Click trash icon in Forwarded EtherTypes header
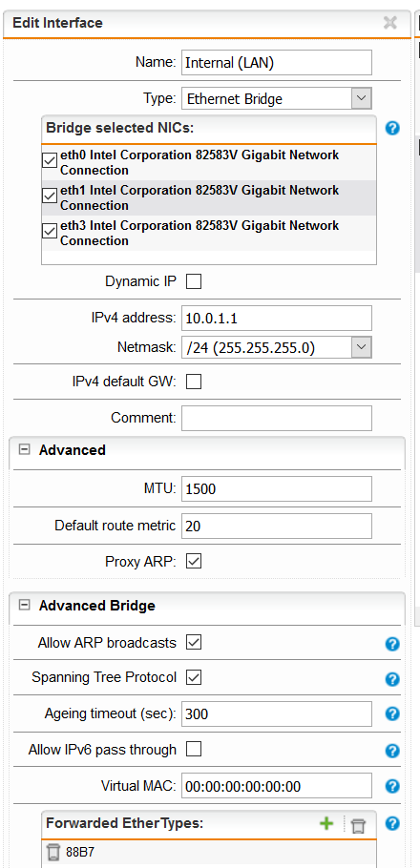This screenshot has height=868, width=420. tap(359, 825)
